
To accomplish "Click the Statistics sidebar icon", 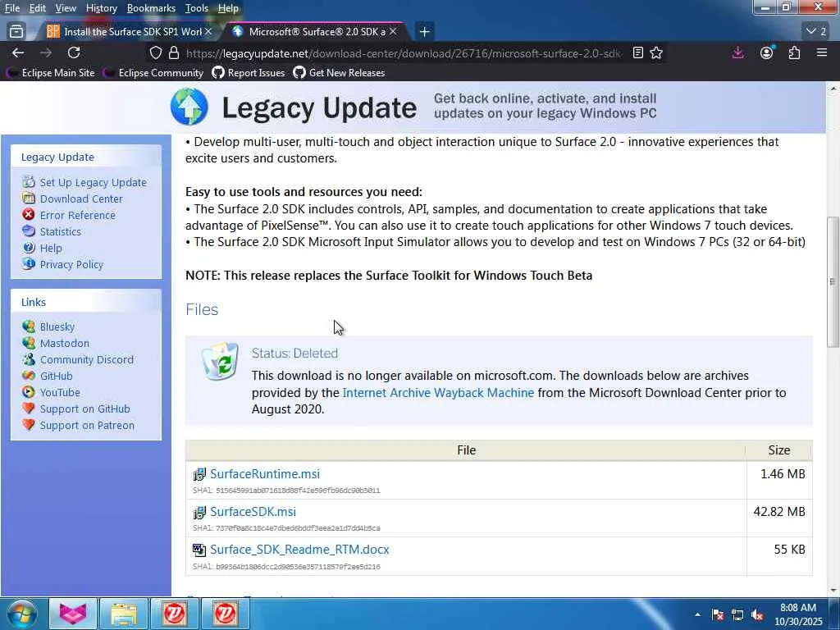I will 29,231.
